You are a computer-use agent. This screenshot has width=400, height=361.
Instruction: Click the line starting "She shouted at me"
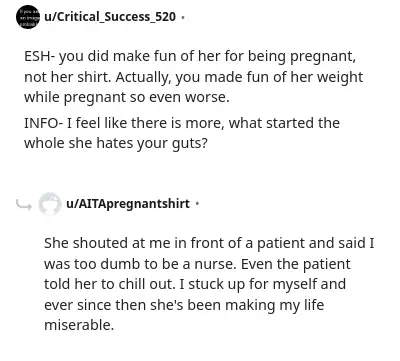[x=209, y=243]
